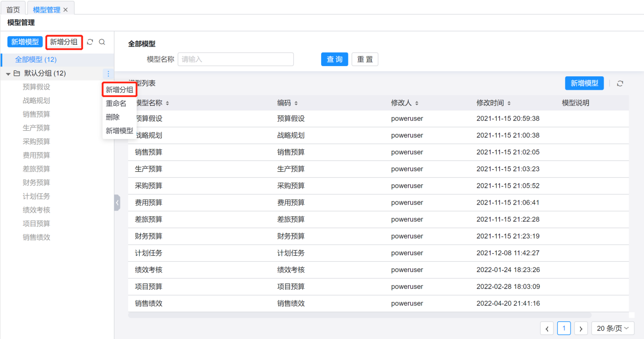Click the folder icon of 默认分组

click(x=17, y=73)
